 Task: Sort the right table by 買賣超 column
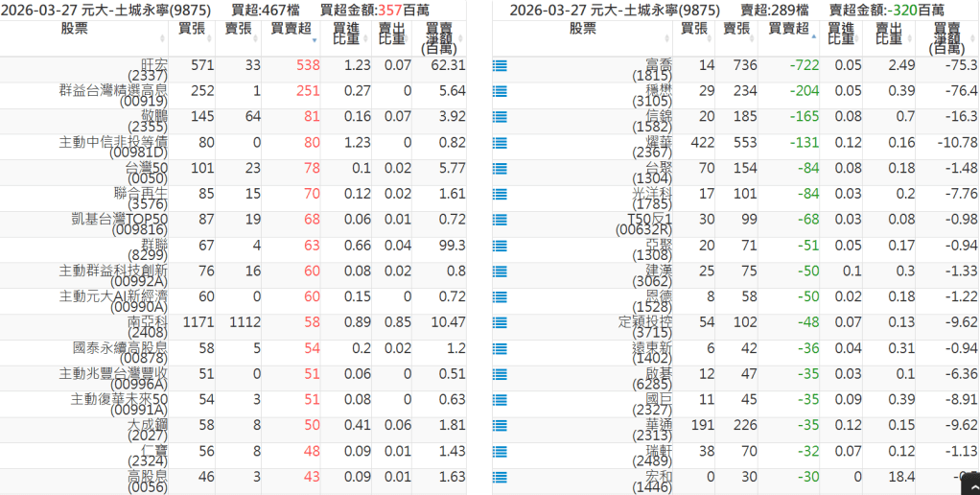[788, 29]
